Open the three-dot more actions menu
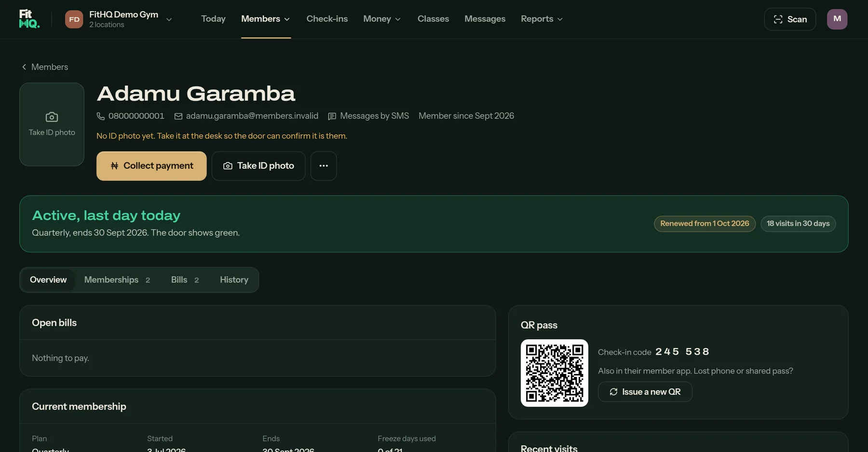 [x=324, y=166]
